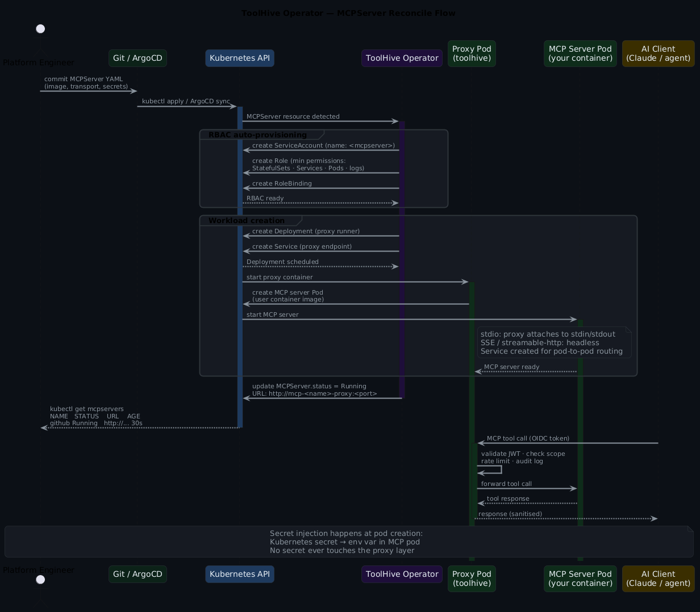700x612 pixels.
Task: Click the 'Workload creation' group label
Action: pos(247,221)
